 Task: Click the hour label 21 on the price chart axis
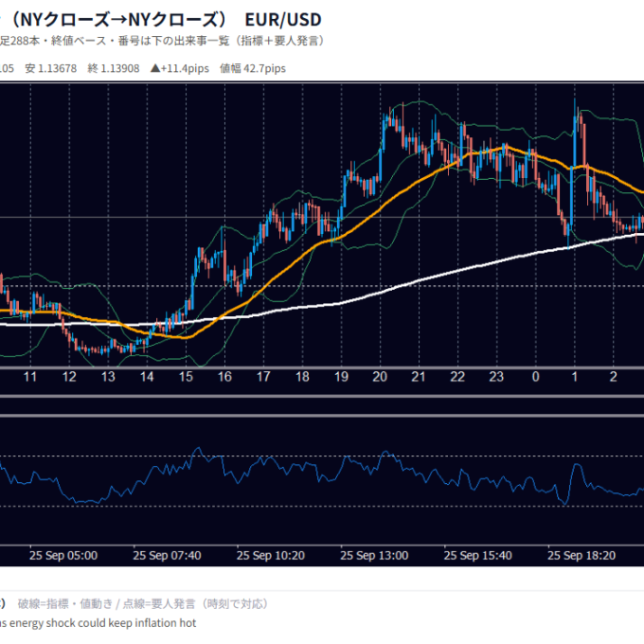point(419,377)
